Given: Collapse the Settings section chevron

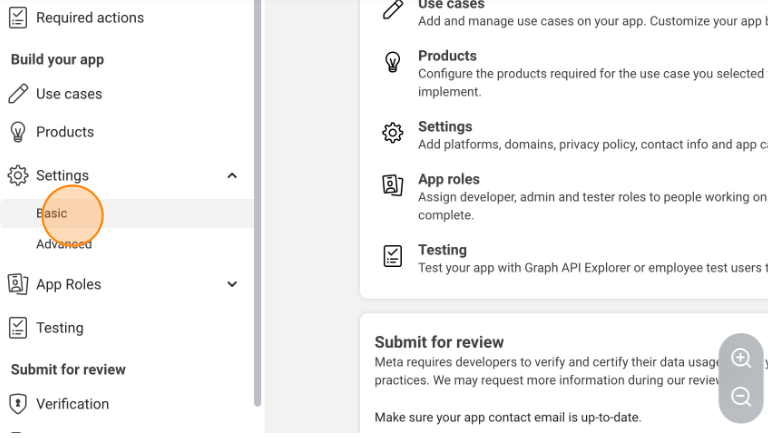Looking at the screenshot, I should tap(232, 176).
